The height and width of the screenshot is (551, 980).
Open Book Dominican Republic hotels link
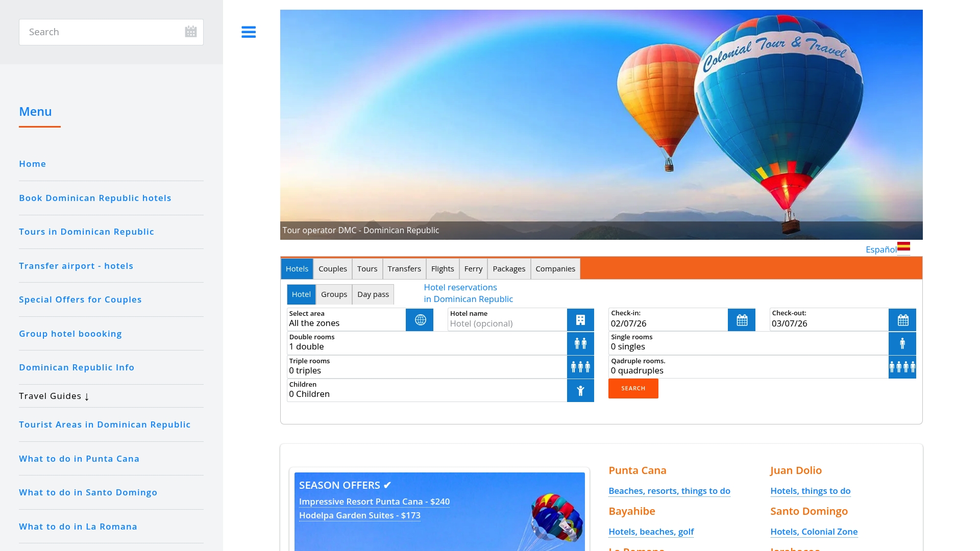click(95, 198)
